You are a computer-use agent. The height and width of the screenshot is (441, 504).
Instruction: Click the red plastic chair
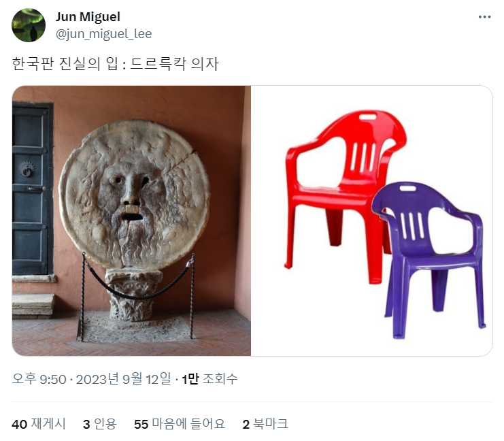[344, 193]
